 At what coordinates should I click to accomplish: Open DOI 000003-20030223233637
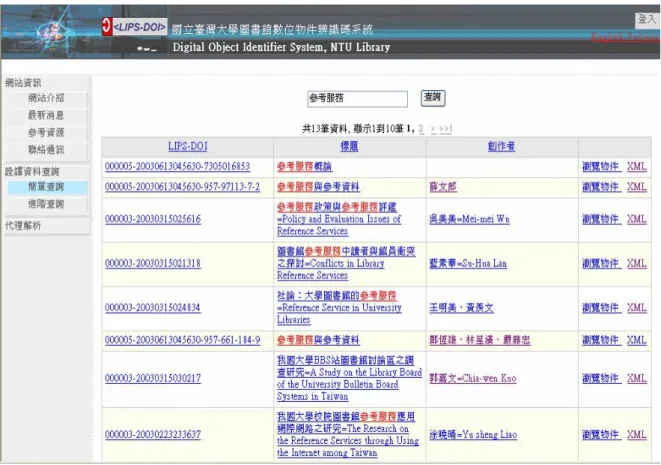[153, 435]
